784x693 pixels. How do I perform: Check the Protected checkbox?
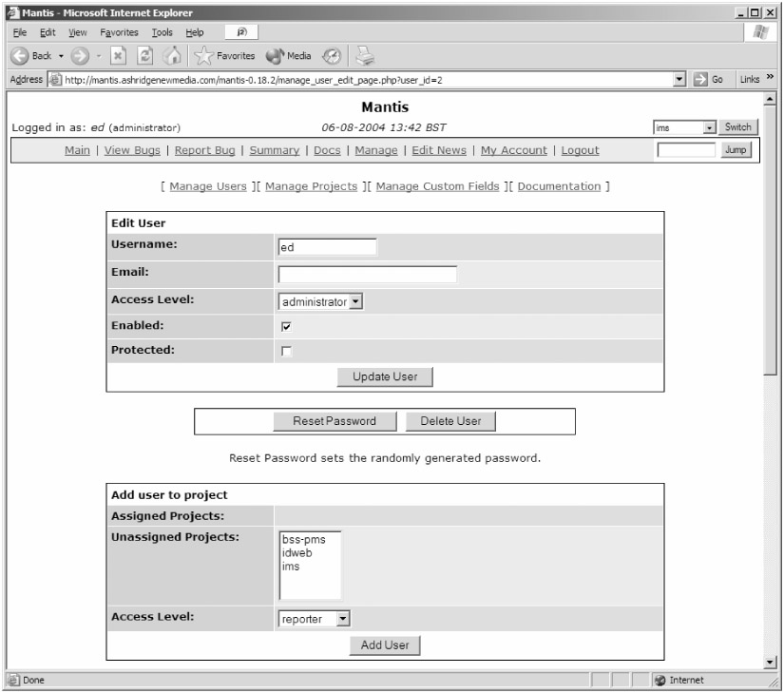point(285,352)
